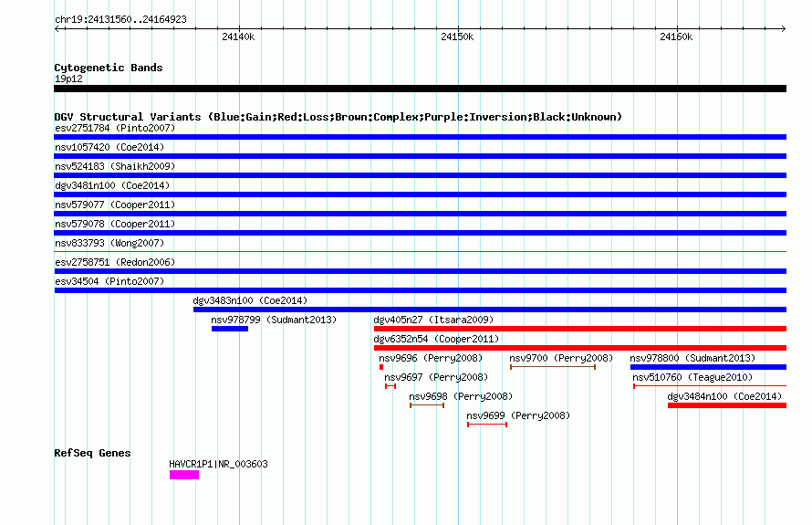This screenshot has width=812, height=525.
Task: Click the 24140k ruler position marker
Action: pos(238,37)
